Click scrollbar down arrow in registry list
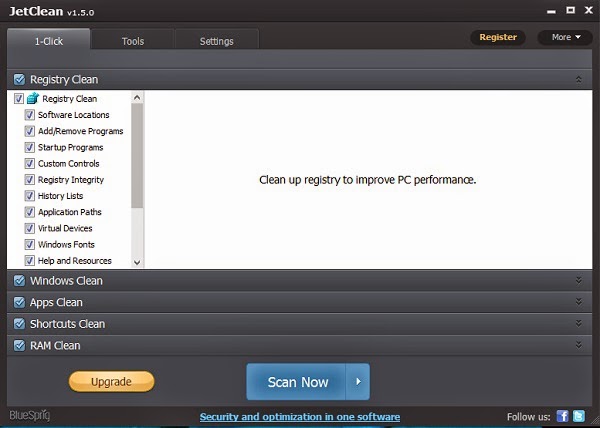The width and height of the screenshot is (600, 428). 137,262
